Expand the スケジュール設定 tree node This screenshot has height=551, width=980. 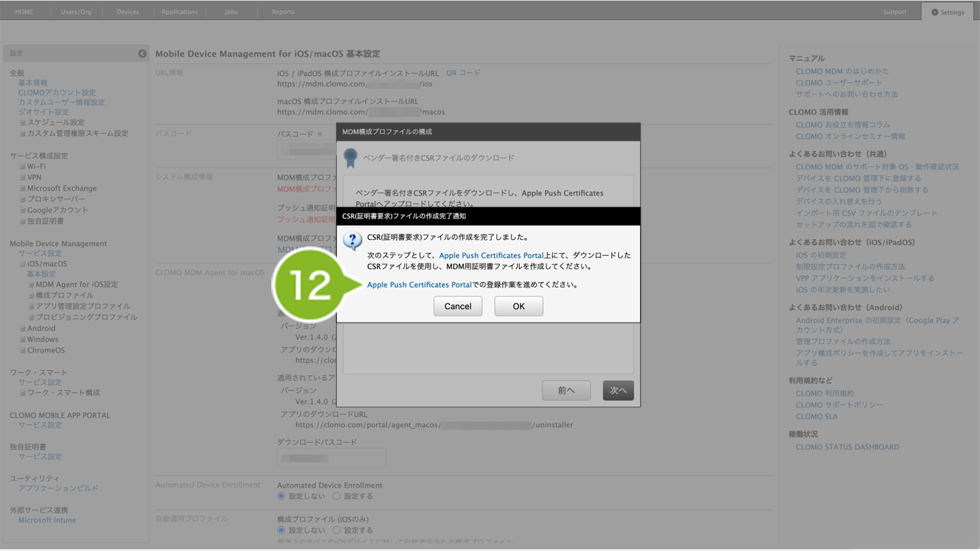pyautogui.click(x=23, y=123)
